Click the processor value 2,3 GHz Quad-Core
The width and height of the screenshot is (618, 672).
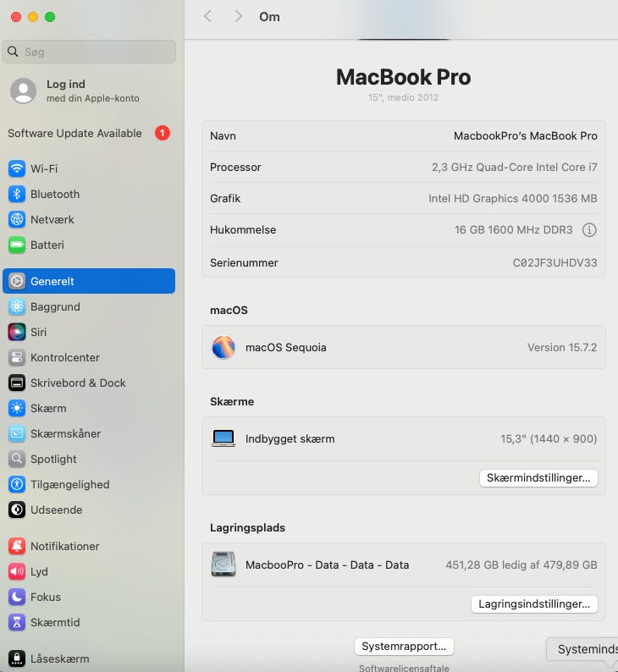514,167
